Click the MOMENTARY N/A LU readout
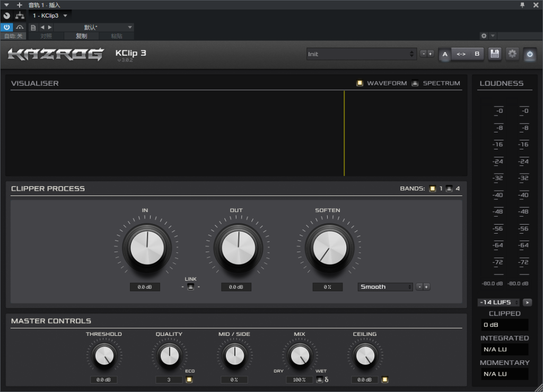This screenshot has width=543, height=392. pyautogui.click(x=504, y=374)
